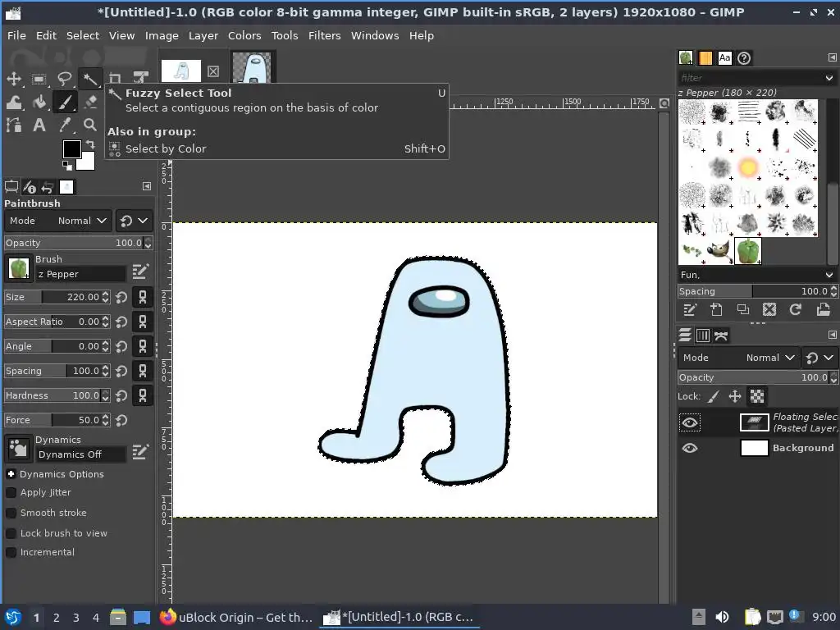The width and height of the screenshot is (840, 630).
Task: Hide the Floating Selection layer
Action: click(x=689, y=422)
